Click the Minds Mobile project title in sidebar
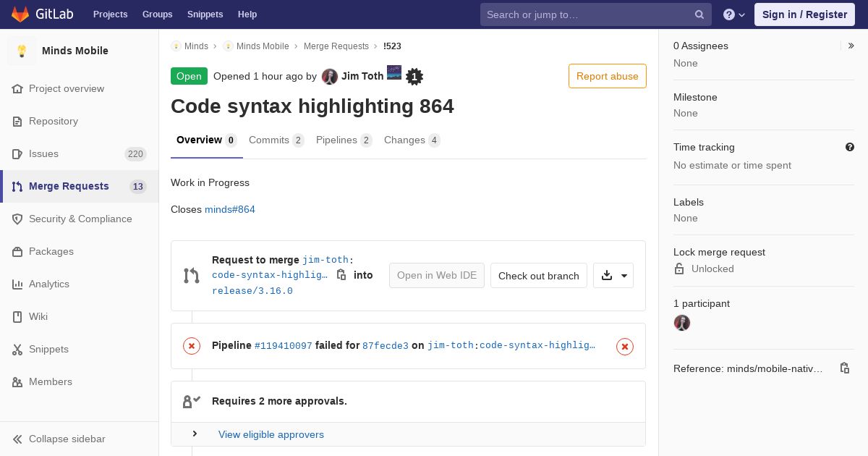Viewport: 868px width, 456px height. pyautogui.click(x=75, y=51)
